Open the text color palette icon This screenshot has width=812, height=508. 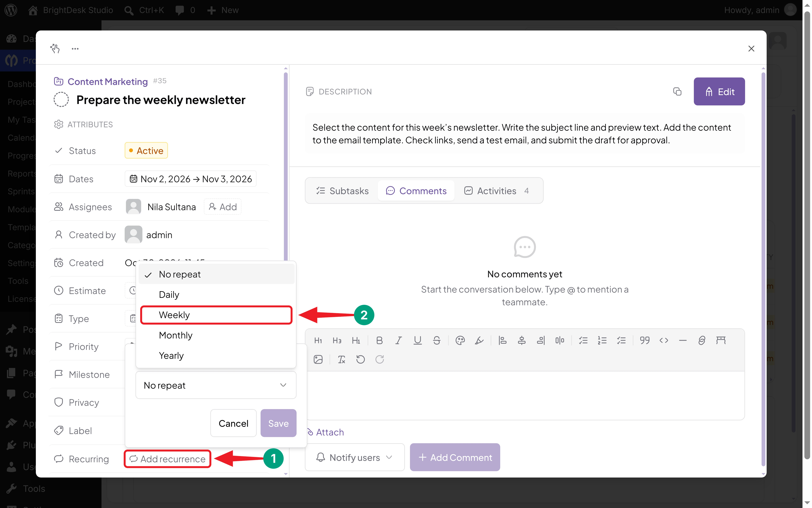tap(460, 340)
